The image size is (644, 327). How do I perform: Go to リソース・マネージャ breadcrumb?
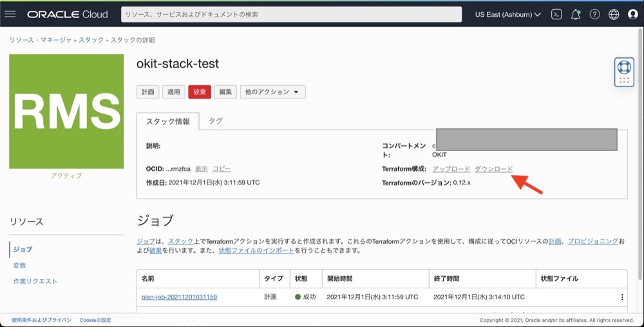pos(40,40)
